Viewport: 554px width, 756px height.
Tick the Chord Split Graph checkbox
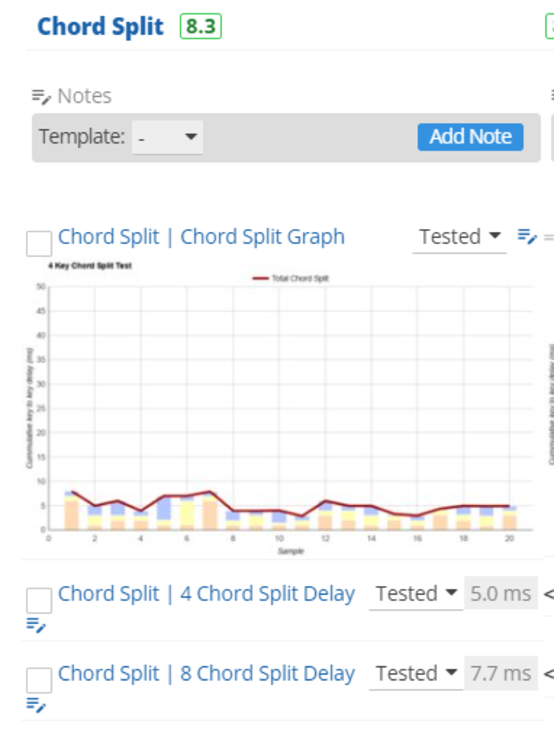pos(39,243)
